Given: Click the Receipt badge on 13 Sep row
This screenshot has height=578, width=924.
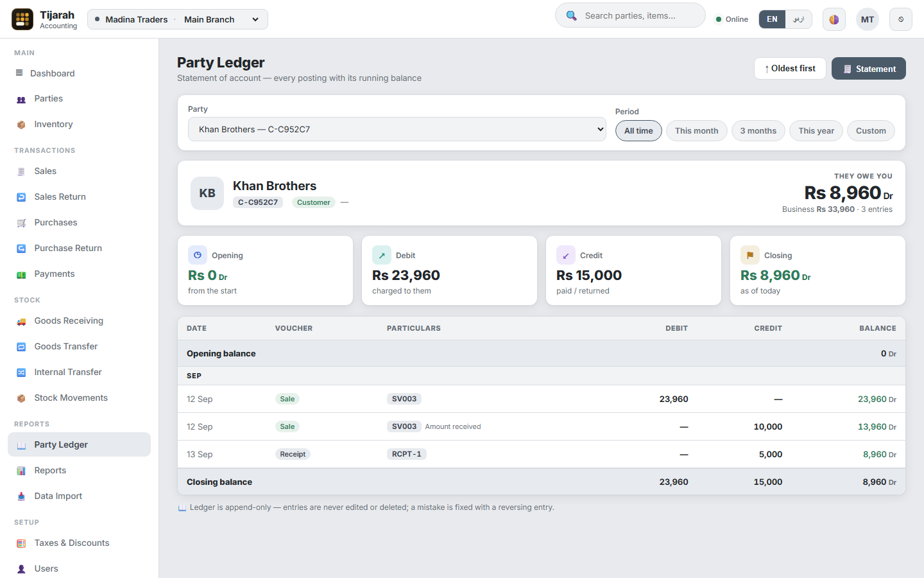Looking at the screenshot, I should (293, 454).
